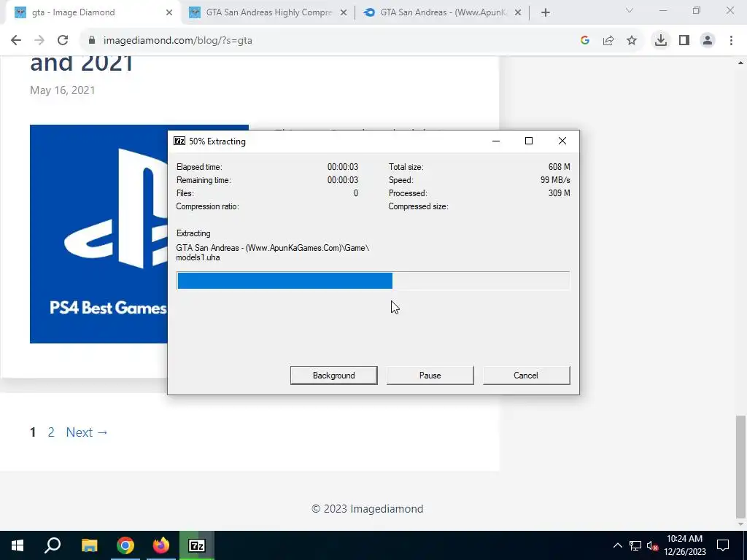The image size is (747, 560).
Task: Open the Windows Start menu
Action: pos(18,545)
